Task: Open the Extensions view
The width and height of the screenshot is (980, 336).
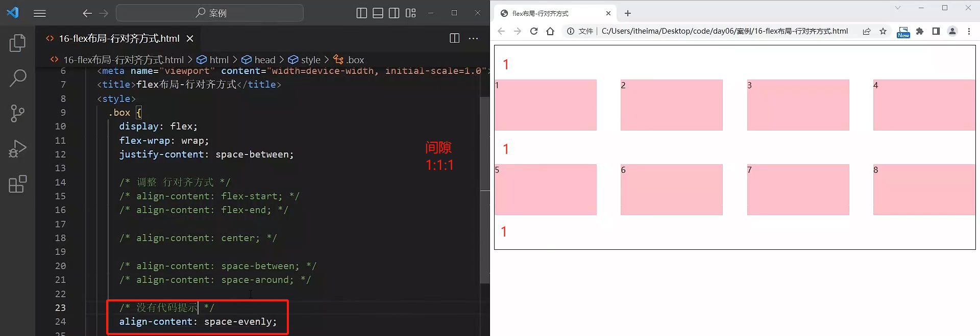Action: click(x=18, y=184)
